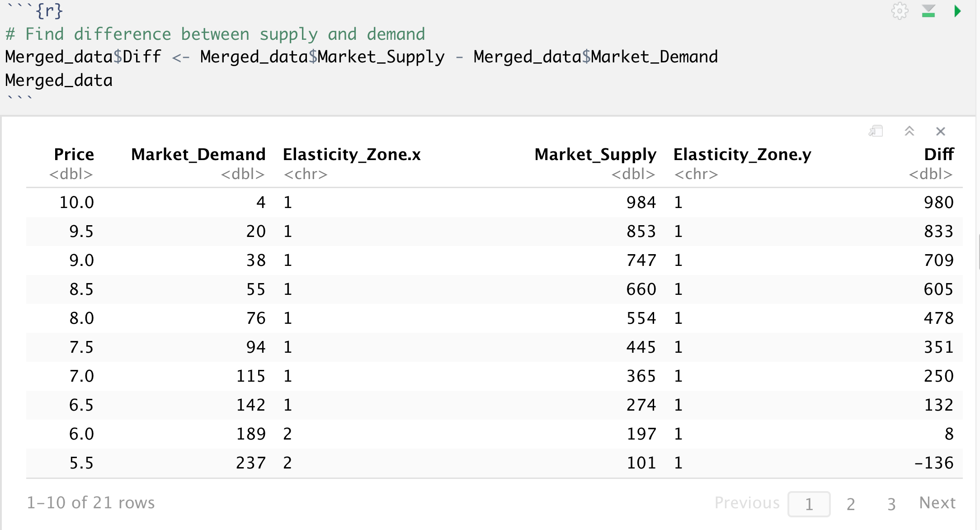Run current chunk green play button
This screenshot has width=980, height=530.
pos(957,11)
